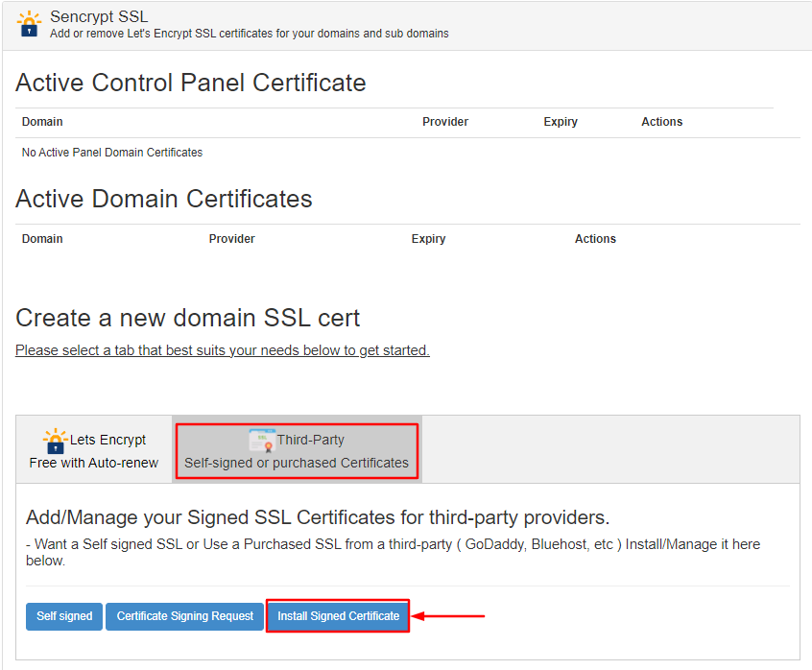Screen dimensions: 812x670
Task: Open the Certificate Signing Request form
Action: click(184, 616)
